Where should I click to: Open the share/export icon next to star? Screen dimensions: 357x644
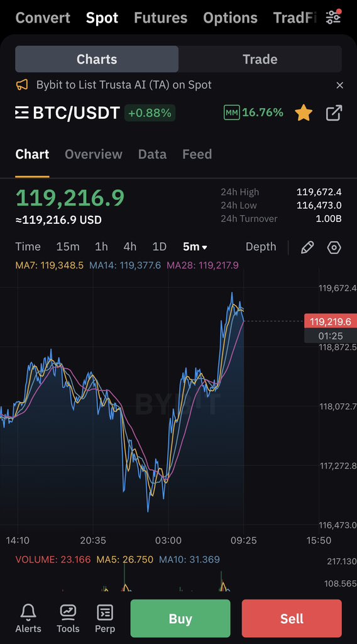[x=334, y=113]
